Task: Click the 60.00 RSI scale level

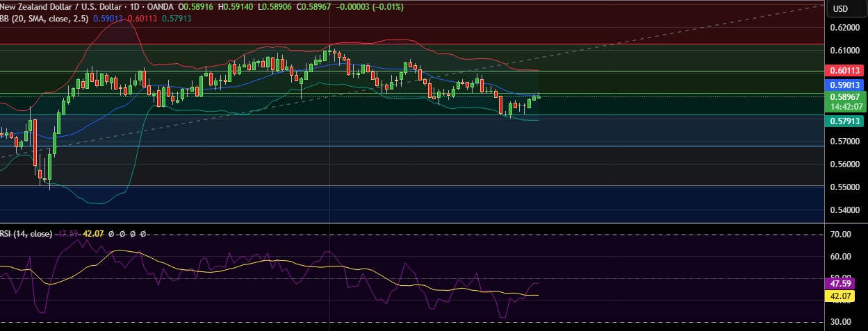Action: (x=841, y=256)
